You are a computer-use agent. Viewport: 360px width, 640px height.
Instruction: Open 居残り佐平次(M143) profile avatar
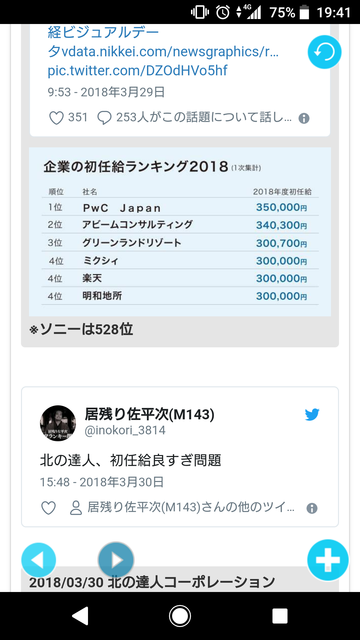[58, 423]
